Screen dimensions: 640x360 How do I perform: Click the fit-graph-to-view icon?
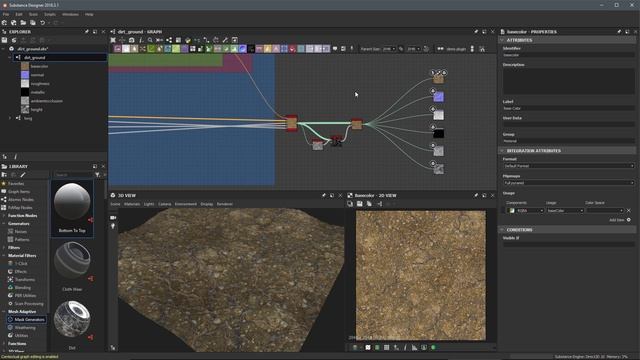[x=113, y=40]
